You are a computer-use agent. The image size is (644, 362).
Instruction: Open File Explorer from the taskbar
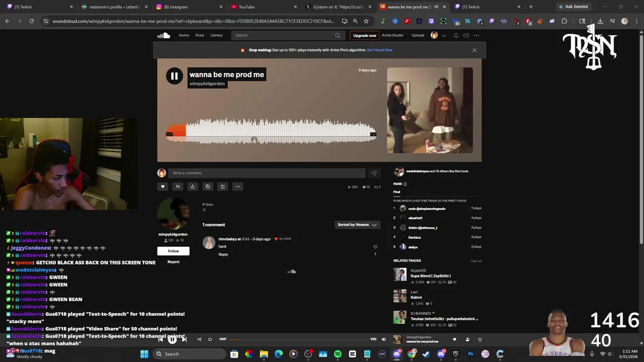point(264,354)
